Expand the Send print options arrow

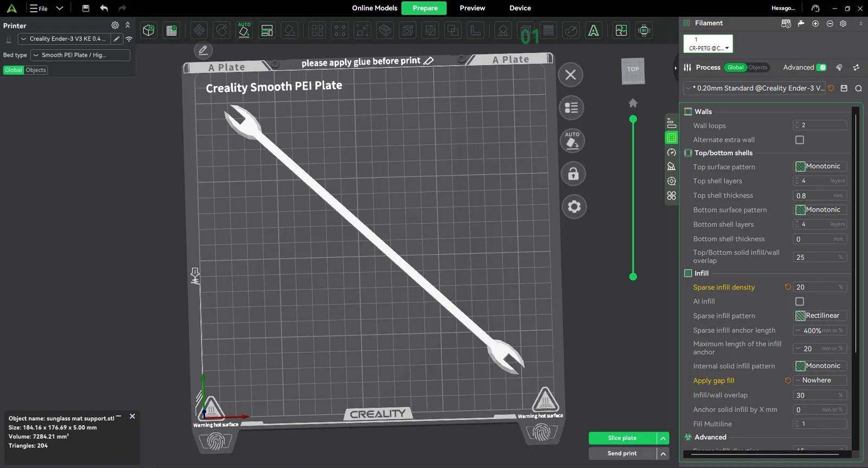click(663, 453)
